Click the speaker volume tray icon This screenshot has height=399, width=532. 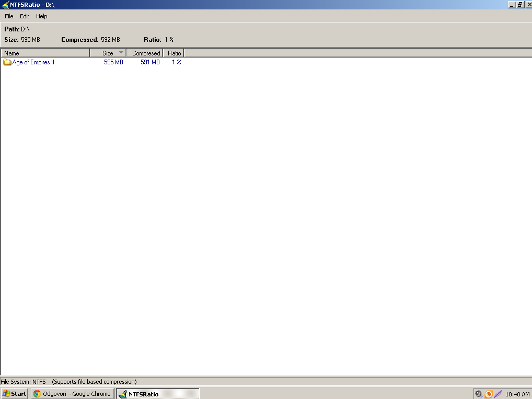tap(479, 394)
